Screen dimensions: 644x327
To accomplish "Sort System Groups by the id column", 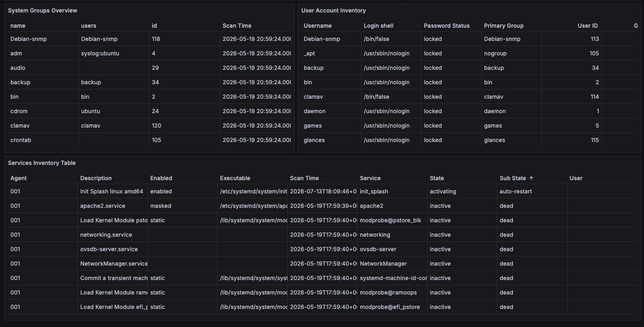I will point(154,26).
